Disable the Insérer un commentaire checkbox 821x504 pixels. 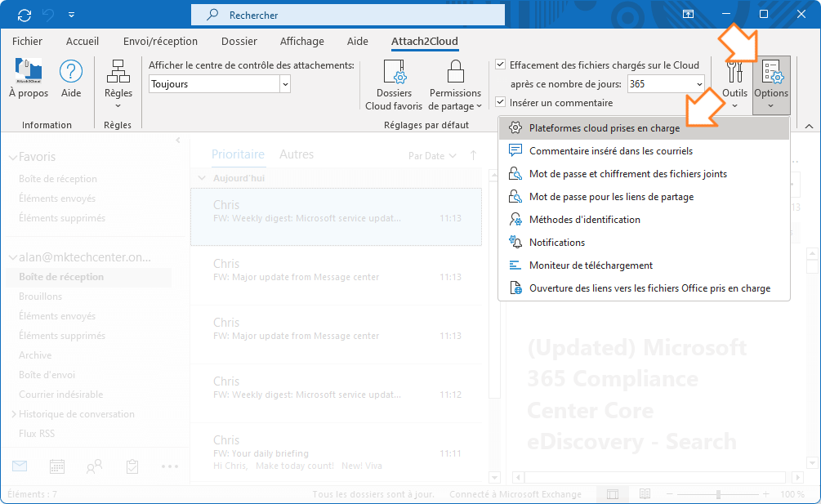502,103
